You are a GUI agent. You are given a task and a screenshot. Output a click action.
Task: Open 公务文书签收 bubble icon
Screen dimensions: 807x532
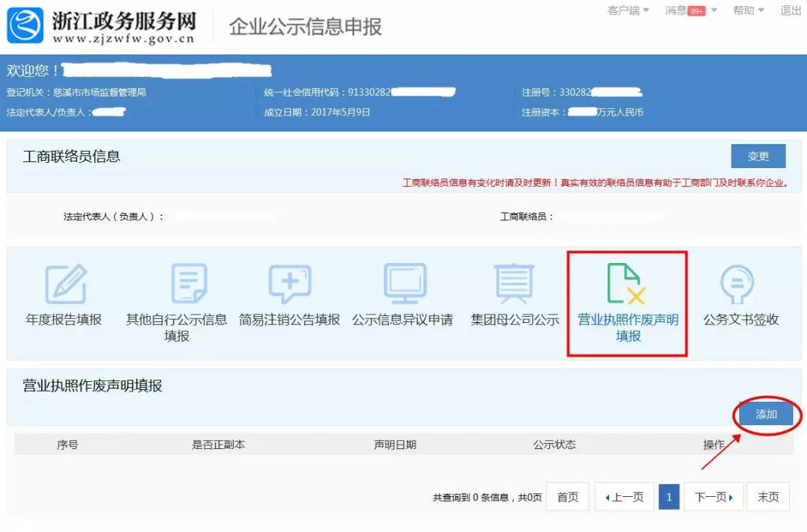click(x=737, y=285)
